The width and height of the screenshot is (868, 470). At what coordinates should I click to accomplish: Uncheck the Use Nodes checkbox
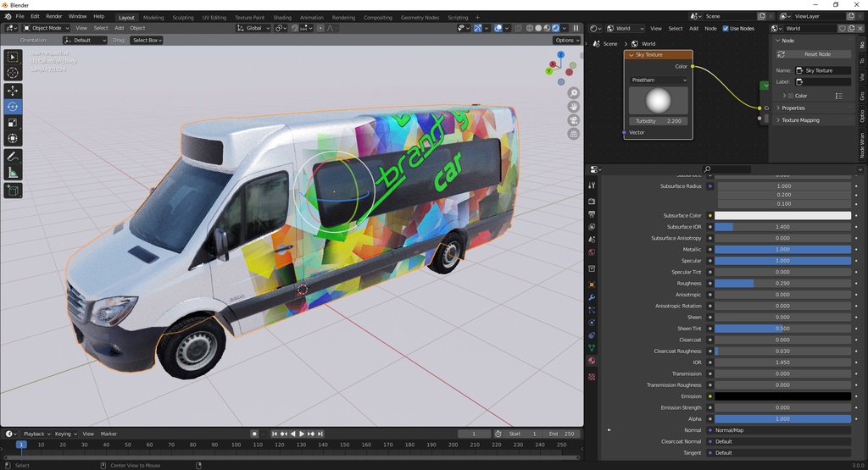pyautogui.click(x=725, y=28)
